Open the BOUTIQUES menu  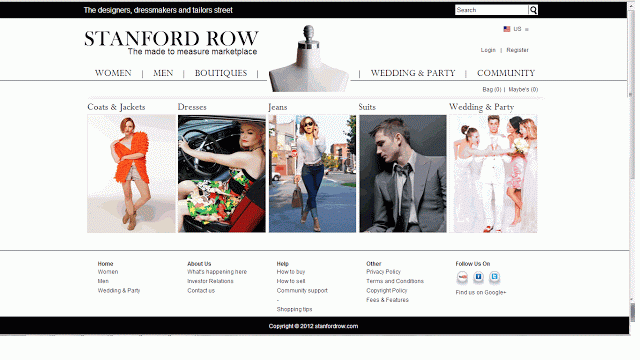coord(221,73)
